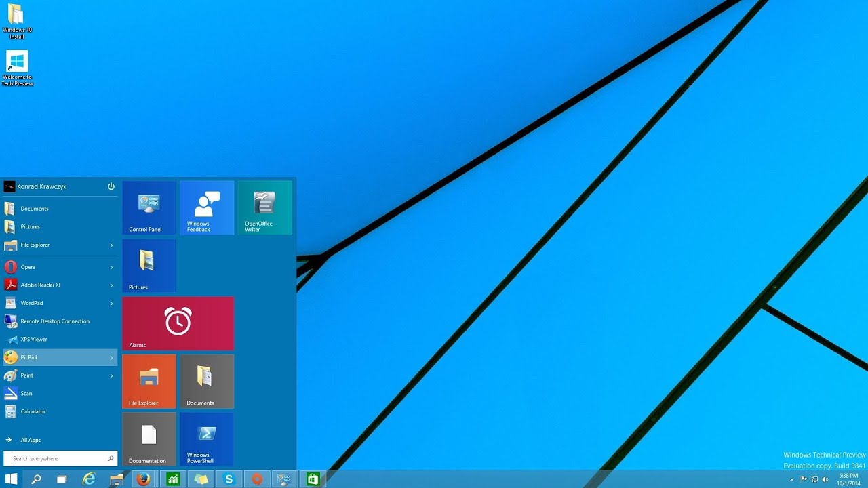
Task: Open the orange circular app on taskbar
Action: click(x=257, y=479)
